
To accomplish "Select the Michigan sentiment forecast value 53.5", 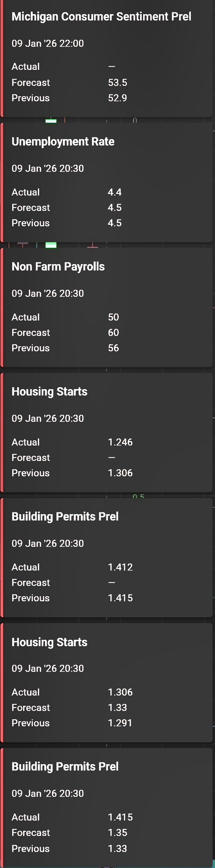I will pos(117,83).
